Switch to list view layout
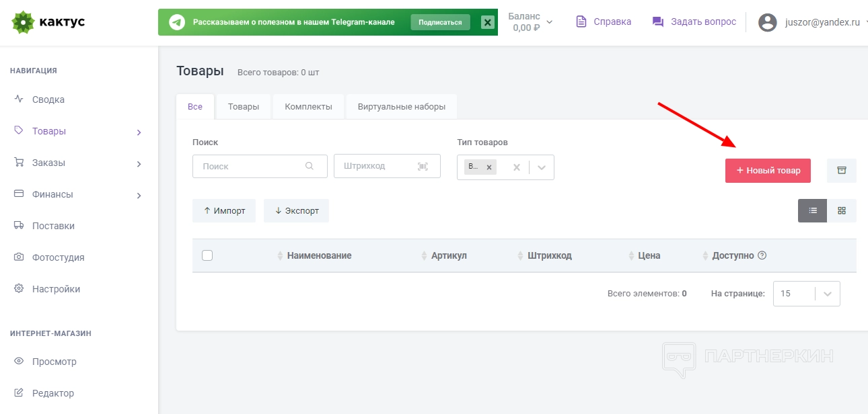The width and height of the screenshot is (868, 414). (812, 210)
